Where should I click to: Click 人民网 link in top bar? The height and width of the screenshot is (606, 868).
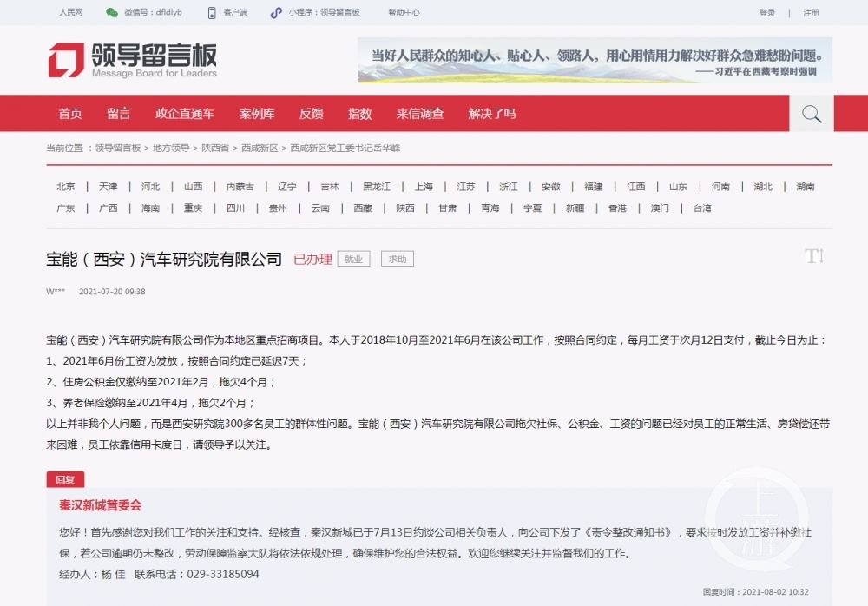click(x=71, y=12)
